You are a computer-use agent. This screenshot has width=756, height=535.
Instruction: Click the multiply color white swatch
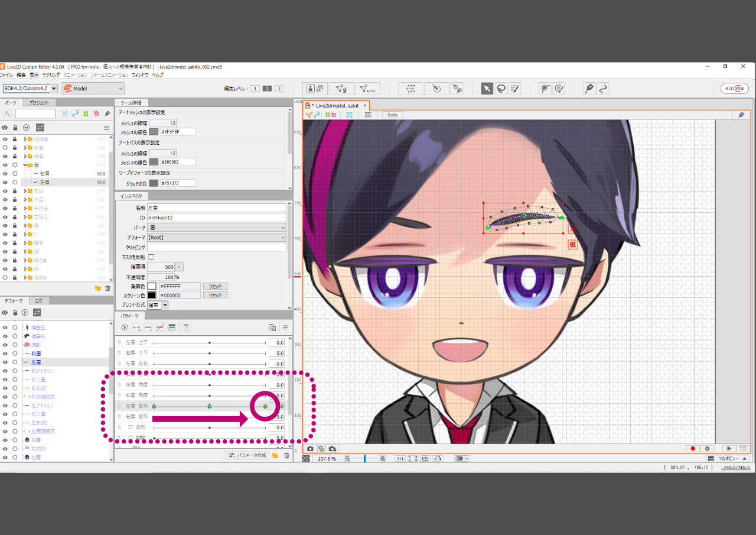[152, 286]
